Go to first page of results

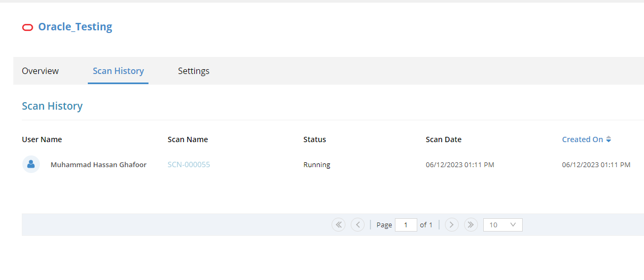(338, 225)
